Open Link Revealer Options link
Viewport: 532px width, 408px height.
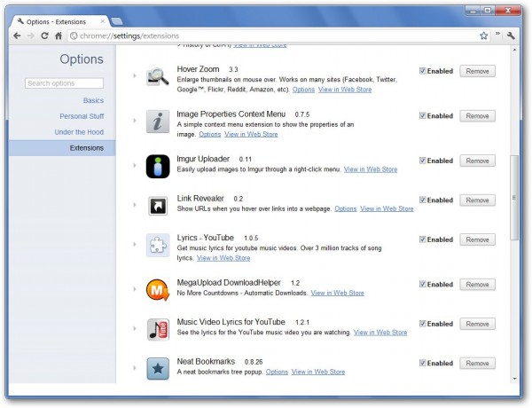coord(346,208)
